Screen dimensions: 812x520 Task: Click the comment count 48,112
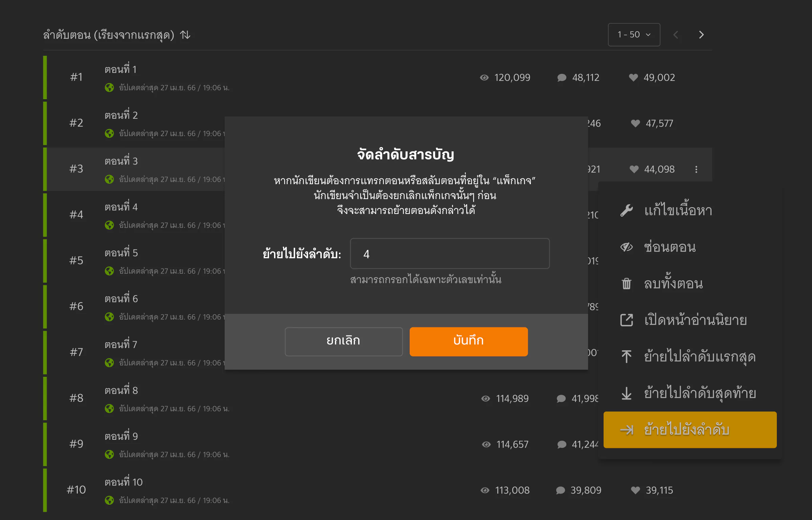coord(586,78)
